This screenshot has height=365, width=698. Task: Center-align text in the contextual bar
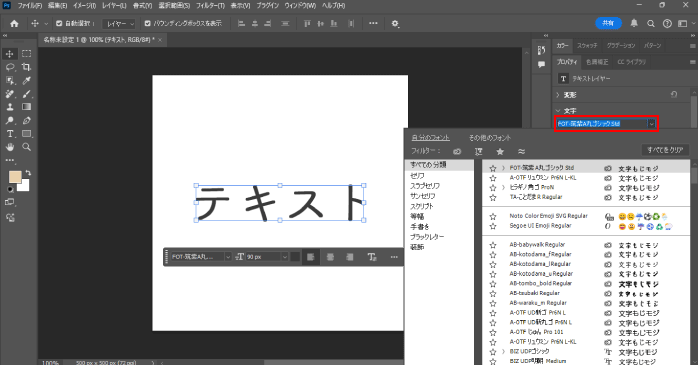(x=330, y=257)
